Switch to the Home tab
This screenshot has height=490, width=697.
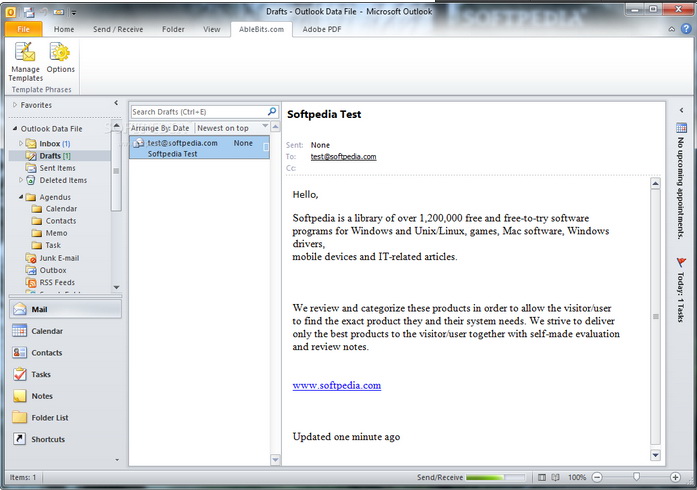coord(64,29)
